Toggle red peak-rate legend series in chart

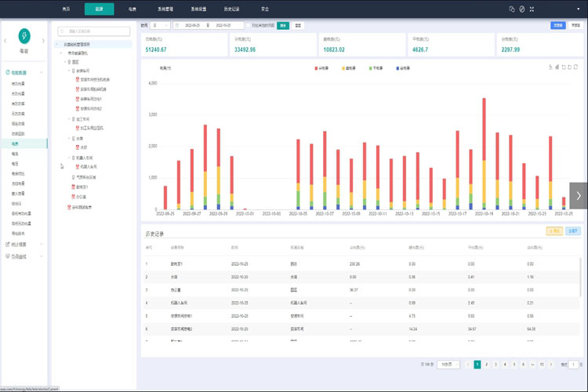(x=320, y=68)
